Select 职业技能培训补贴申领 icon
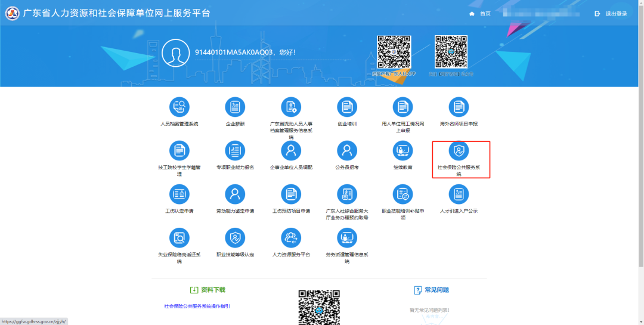 click(402, 194)
